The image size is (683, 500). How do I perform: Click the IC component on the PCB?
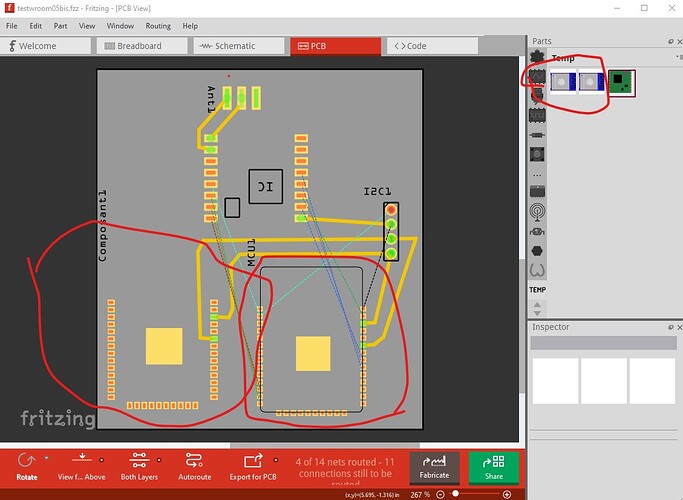pyautogui.click(x=266, y=186)
